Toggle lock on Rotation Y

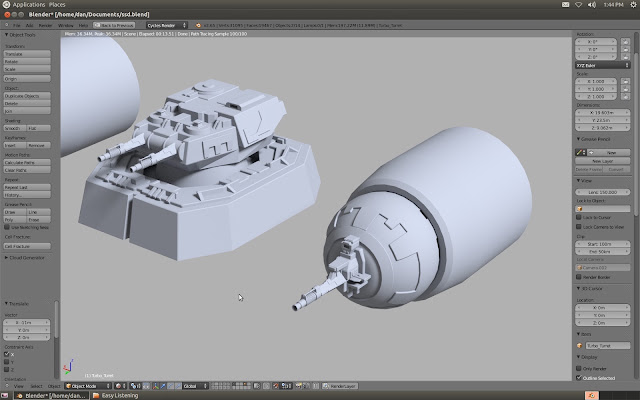point(625,49)
